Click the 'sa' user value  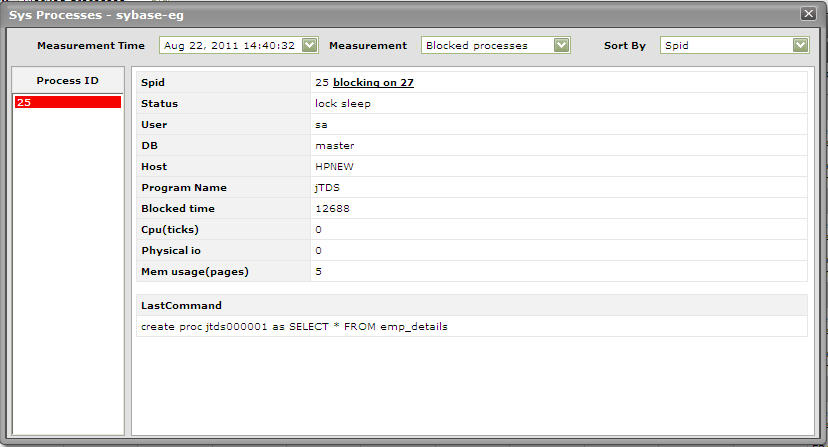pyautogui.click(x=321, y=125)
